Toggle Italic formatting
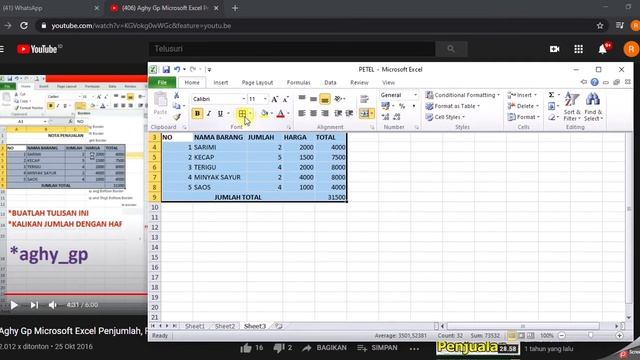 tap(209, 113)
